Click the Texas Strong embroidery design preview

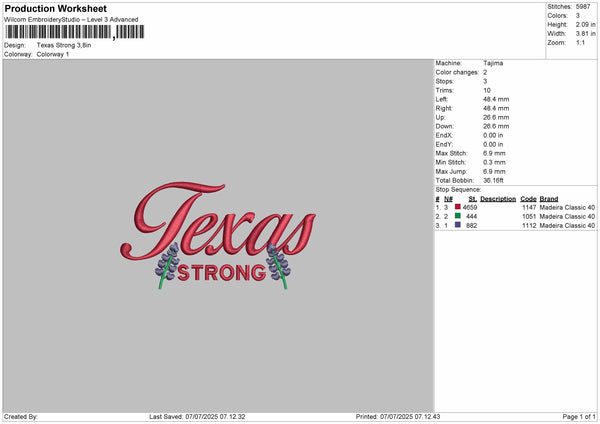click(x=218, y=235)
